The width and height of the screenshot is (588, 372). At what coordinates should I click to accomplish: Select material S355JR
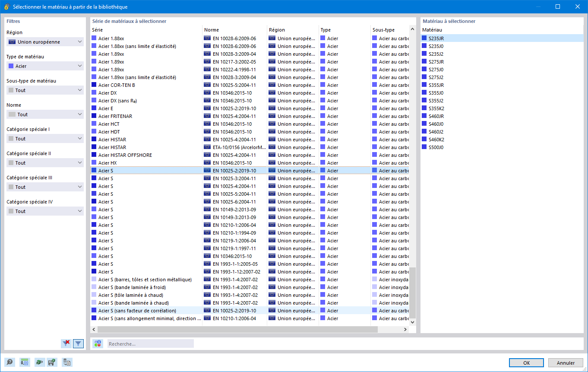point(502,85)
